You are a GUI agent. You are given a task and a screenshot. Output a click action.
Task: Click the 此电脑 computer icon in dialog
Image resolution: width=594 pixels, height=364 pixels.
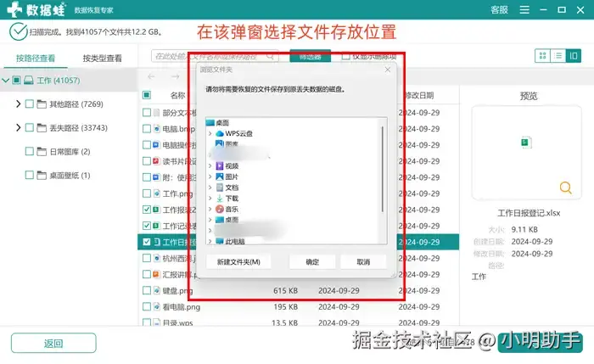[220, 241]
